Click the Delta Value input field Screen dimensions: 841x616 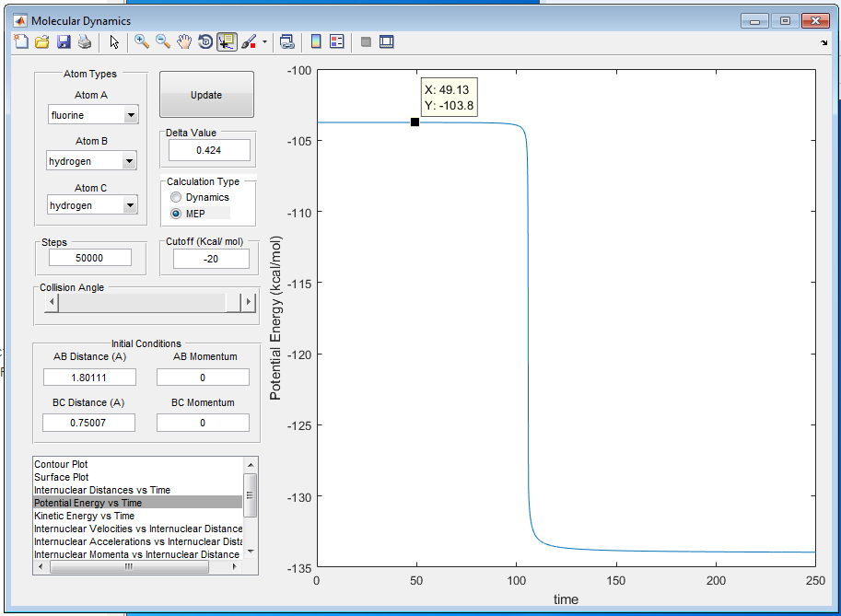(209, 150)
